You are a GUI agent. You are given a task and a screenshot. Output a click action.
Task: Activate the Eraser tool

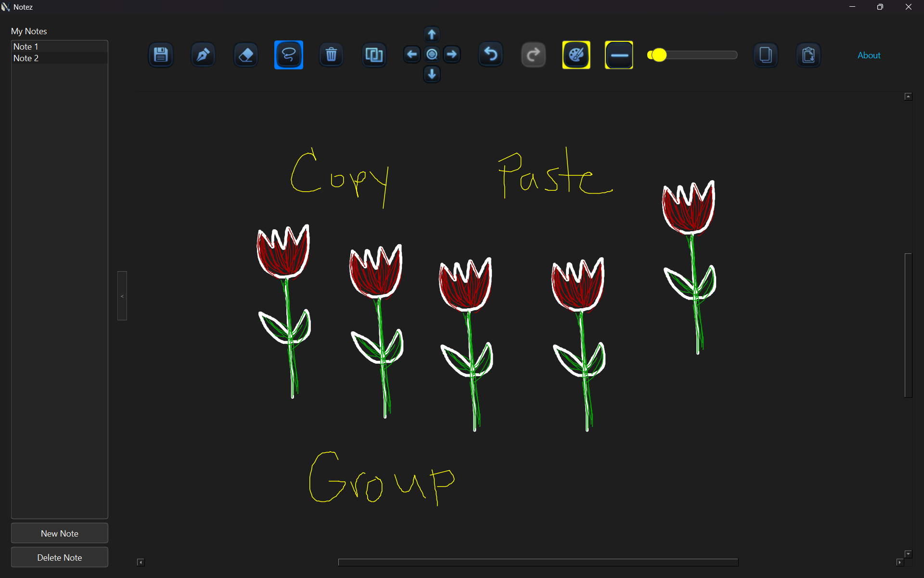click(245, 54)
